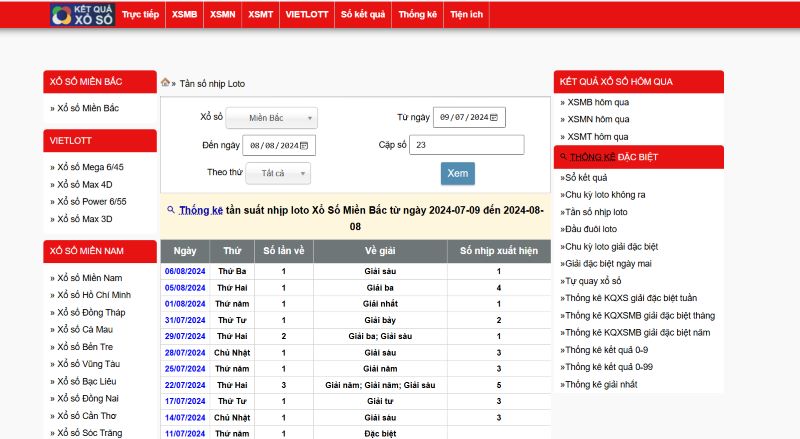Open calendar picker for Từ ngày field

click(x=494, y=118)
